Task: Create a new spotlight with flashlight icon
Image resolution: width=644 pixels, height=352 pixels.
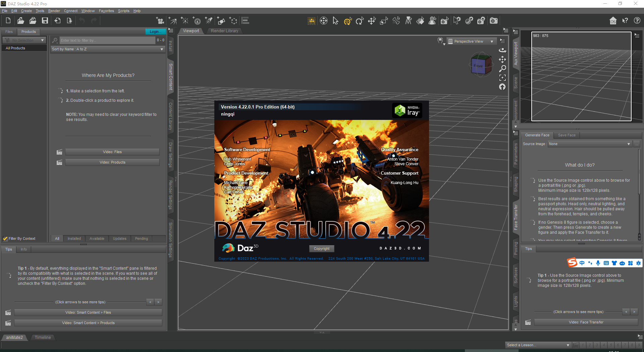Action: 209,21
